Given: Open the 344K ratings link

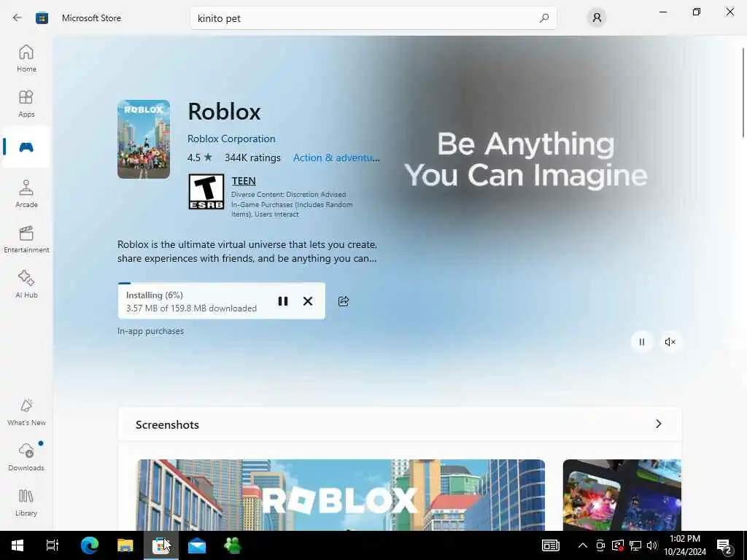Looking at the screenshot, I should (x=252, y=157).
